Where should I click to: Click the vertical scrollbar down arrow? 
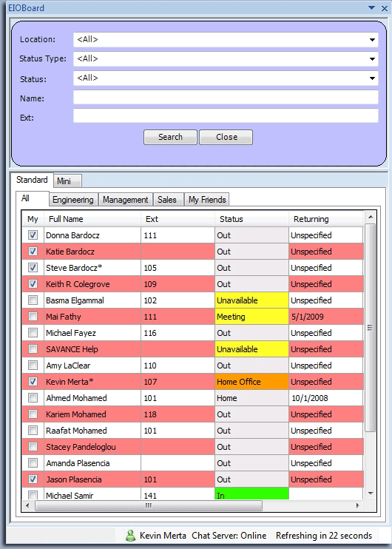coord(370,494)
